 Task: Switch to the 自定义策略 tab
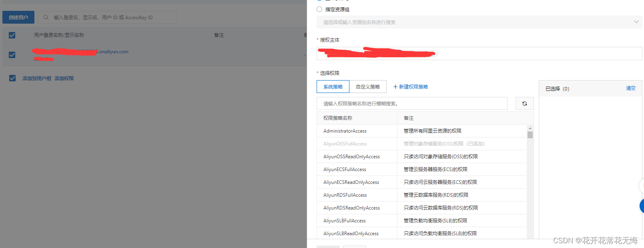pyautogui.click(x=368, y=87)
